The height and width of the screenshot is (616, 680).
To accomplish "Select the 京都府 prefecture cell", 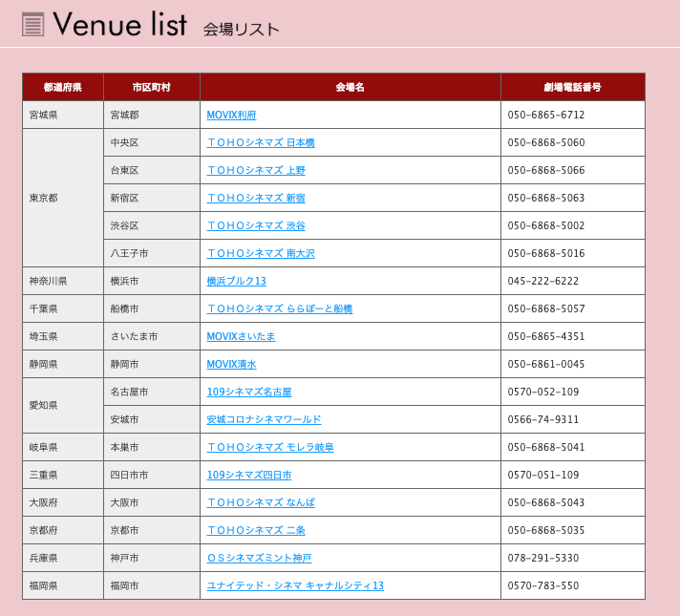I will click(x=63, y=531).
